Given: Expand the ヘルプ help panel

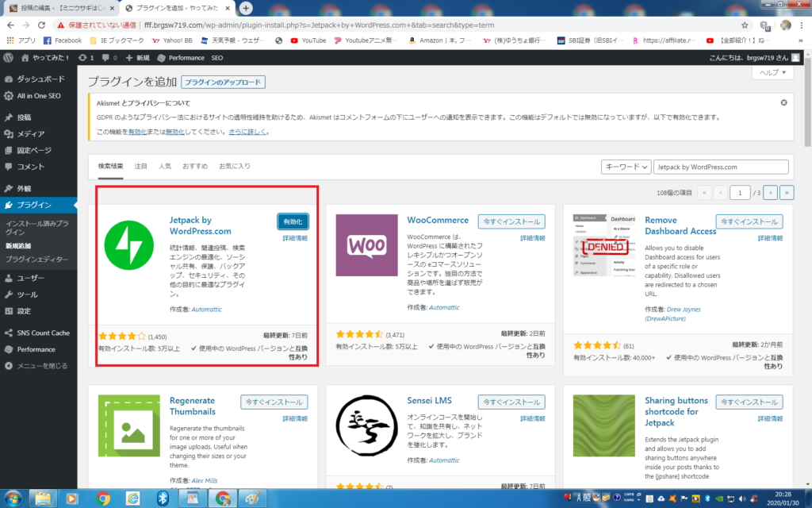Looking at the screenshot, I should point(772,72).
